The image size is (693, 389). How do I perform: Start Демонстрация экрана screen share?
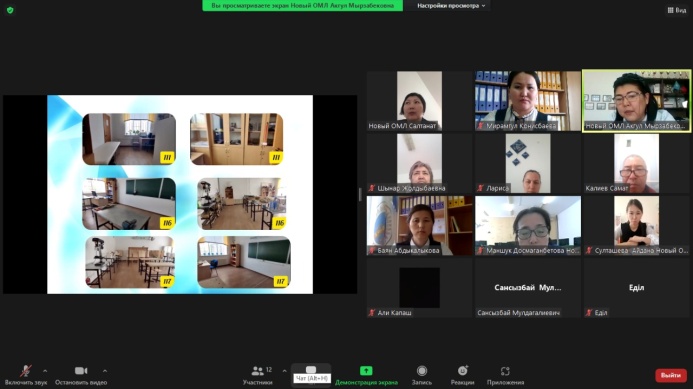pyautogui.click(x=366, y=371)
